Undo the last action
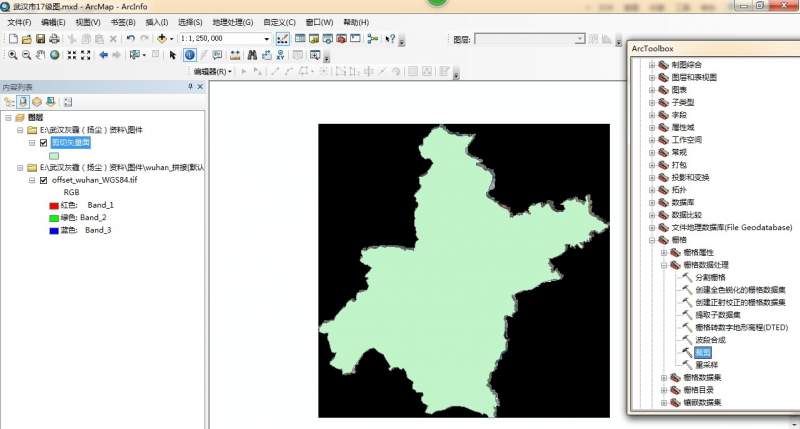 [x=131, y=39]
